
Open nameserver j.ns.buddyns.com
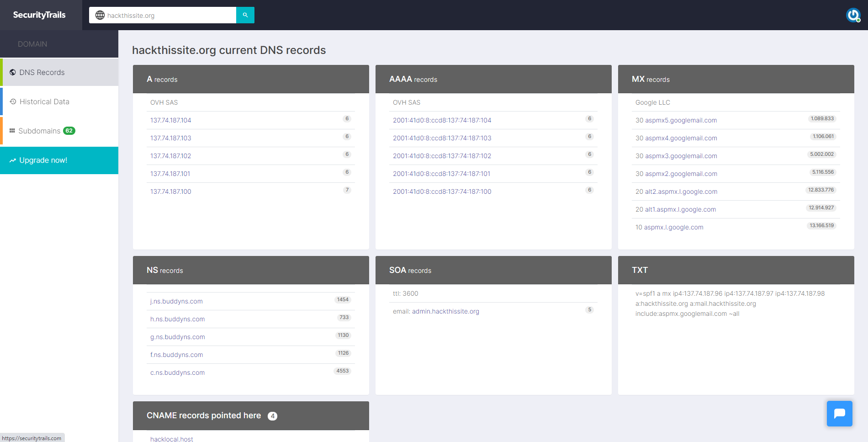pos(176,301)
